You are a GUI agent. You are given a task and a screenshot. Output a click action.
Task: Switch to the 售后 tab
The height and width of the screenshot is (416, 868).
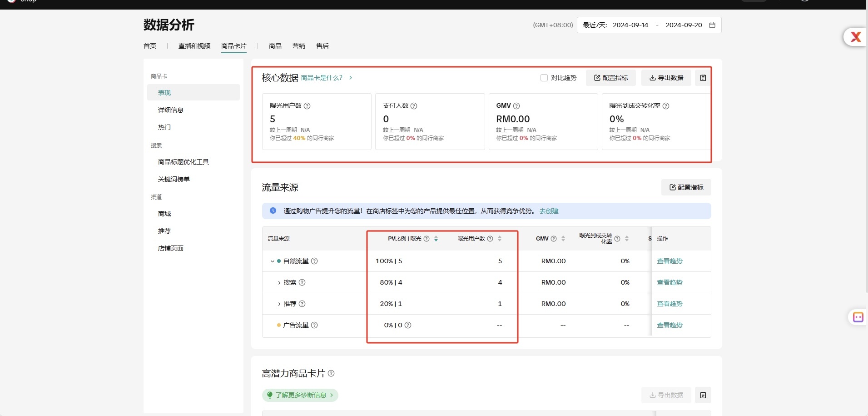pos(322,46)
